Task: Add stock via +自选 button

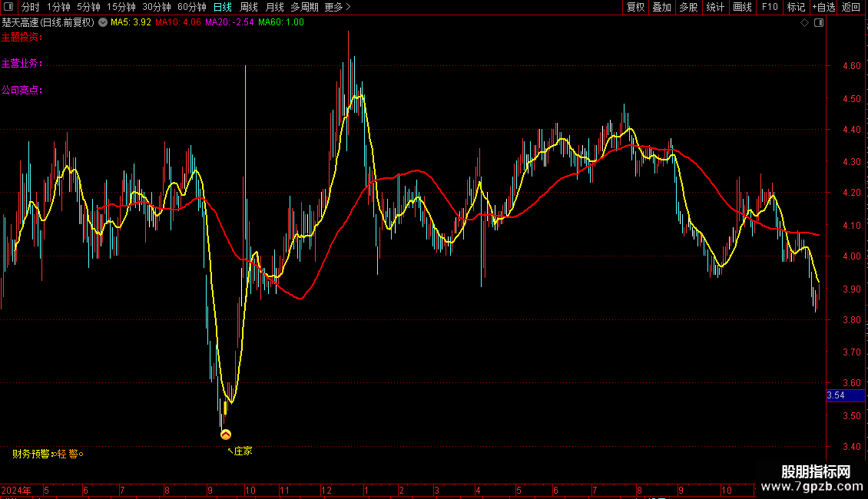Action: (823, 7)
